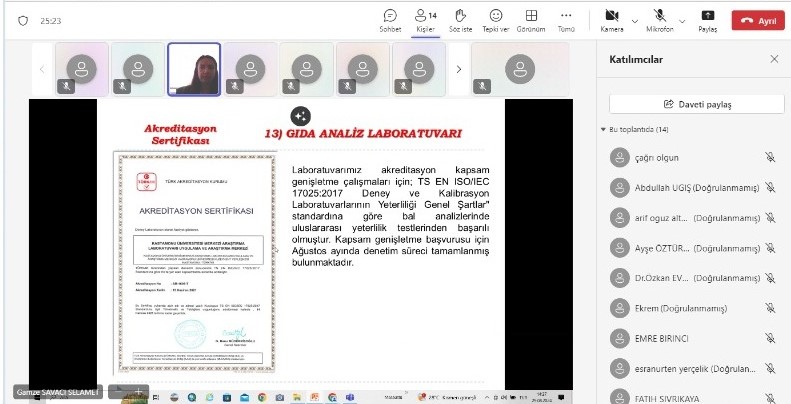791x404 pixels.
Task: Expand the dropdown arrow beside Kamera
Action: pyautogui.click(x=635, y=21)
